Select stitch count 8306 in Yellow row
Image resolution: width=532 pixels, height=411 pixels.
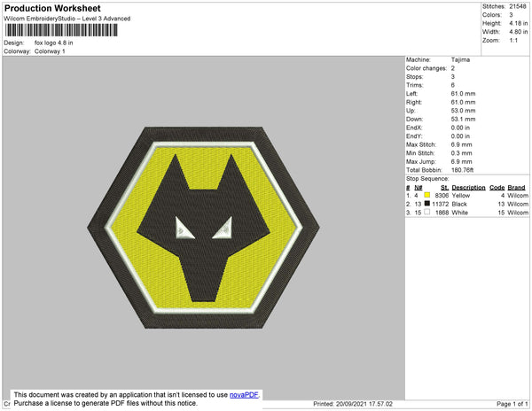442,196
